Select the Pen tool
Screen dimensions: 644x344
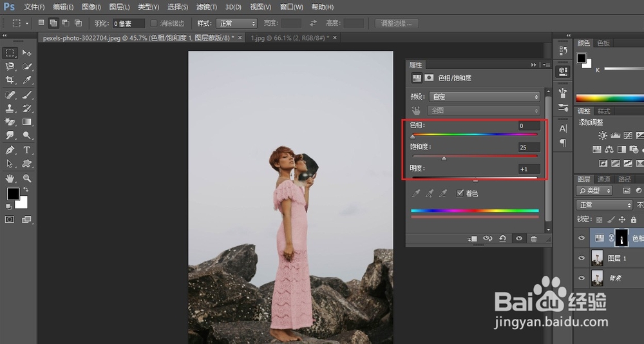point(10,150)
